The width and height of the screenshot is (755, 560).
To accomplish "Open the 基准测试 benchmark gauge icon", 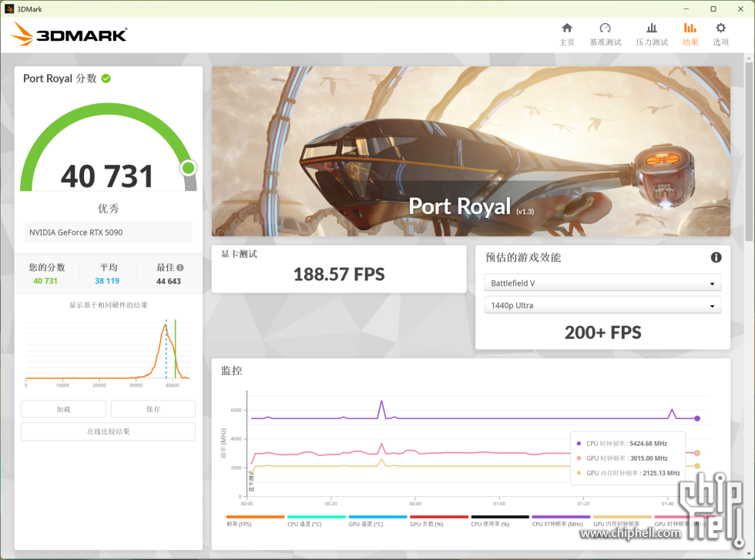I will (x=606, y=28).
